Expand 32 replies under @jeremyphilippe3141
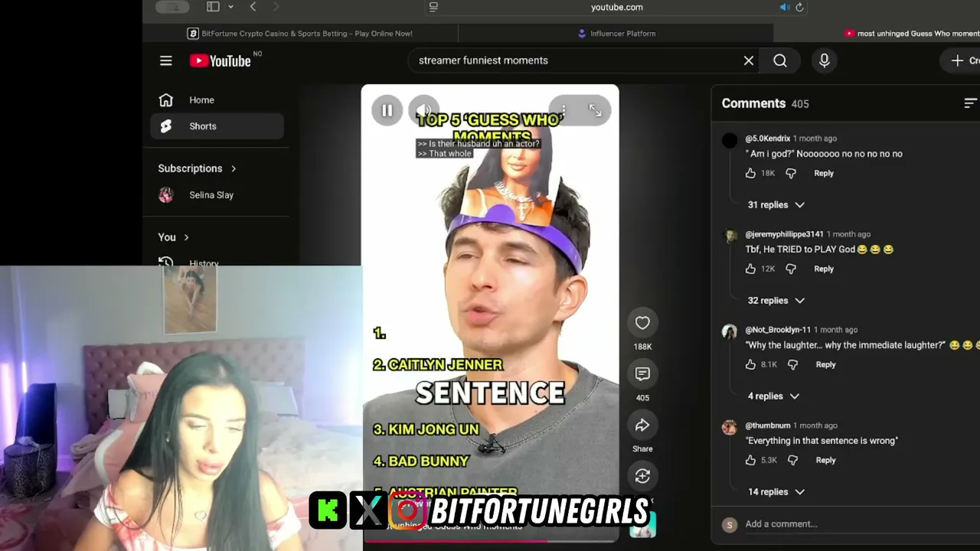 tap(776, 301)
